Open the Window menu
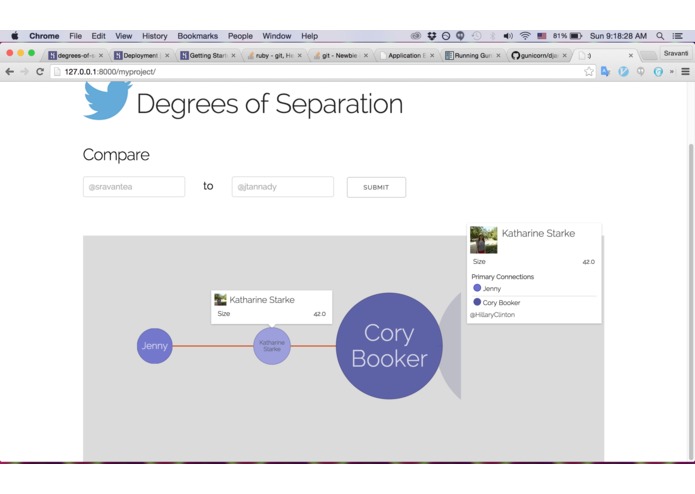The width and height of the screenshot is (695, 494). 277,36
